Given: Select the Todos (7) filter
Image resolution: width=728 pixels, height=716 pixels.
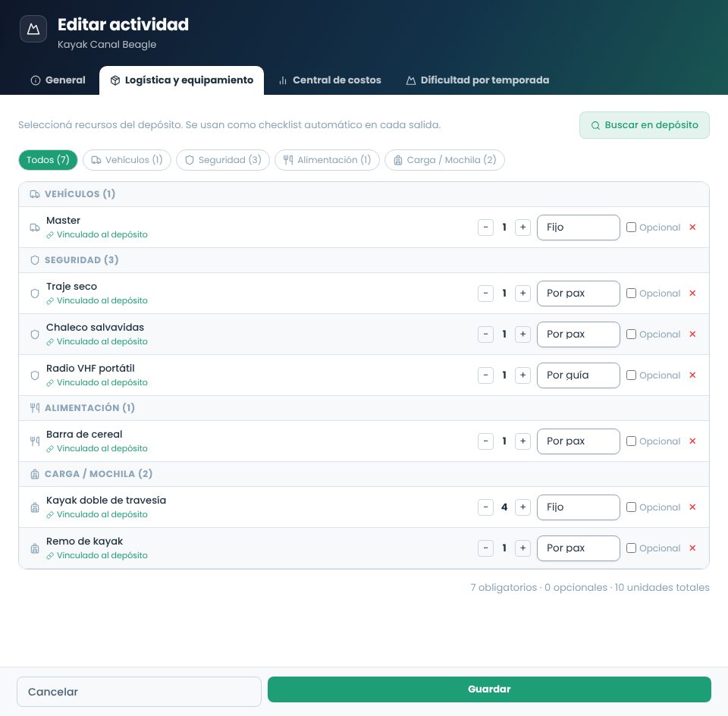Looking at the screenshot, I should pyautogui.click(x=48, y=160).
